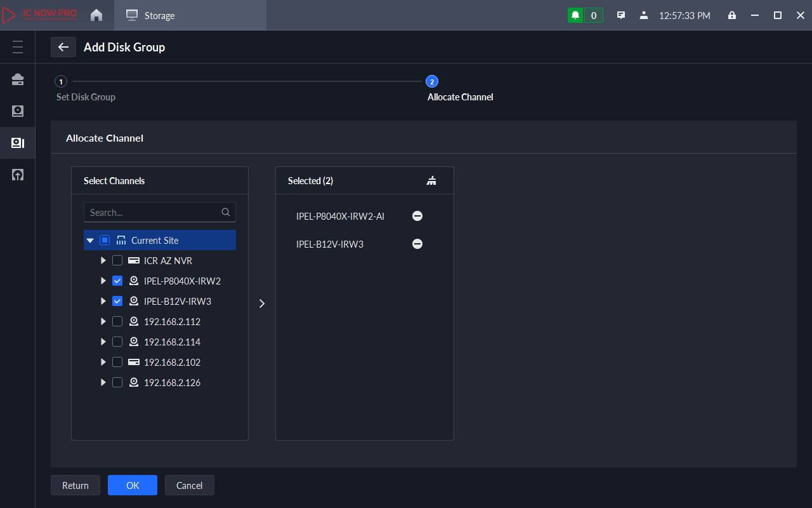Remove IPEL-P8040X-IRW2-AI from selected list
The image size is (812, 508).
coord(417,217)
